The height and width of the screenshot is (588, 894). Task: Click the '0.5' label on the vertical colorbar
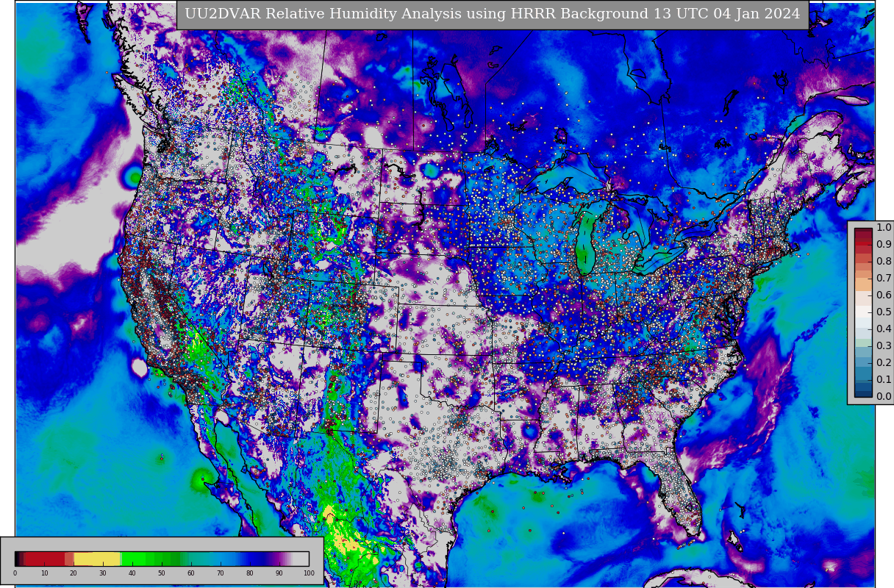coord(884,312)
